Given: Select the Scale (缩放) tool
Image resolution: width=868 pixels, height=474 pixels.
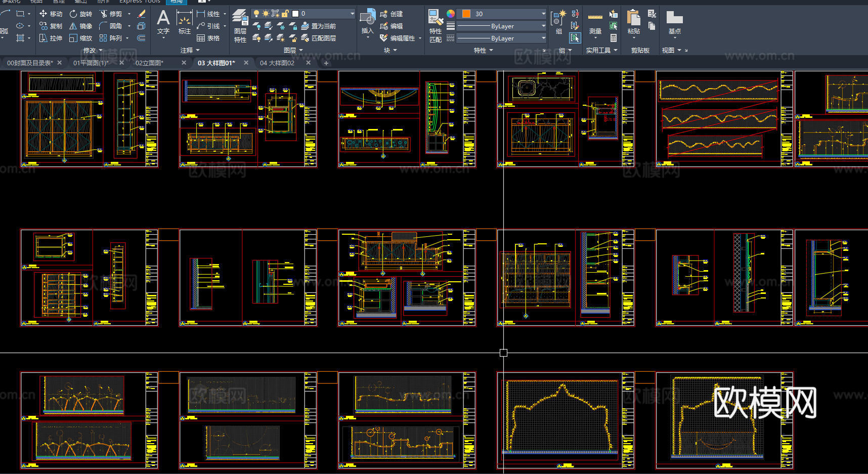Looking at the screenshot, I should pos(81,38).
